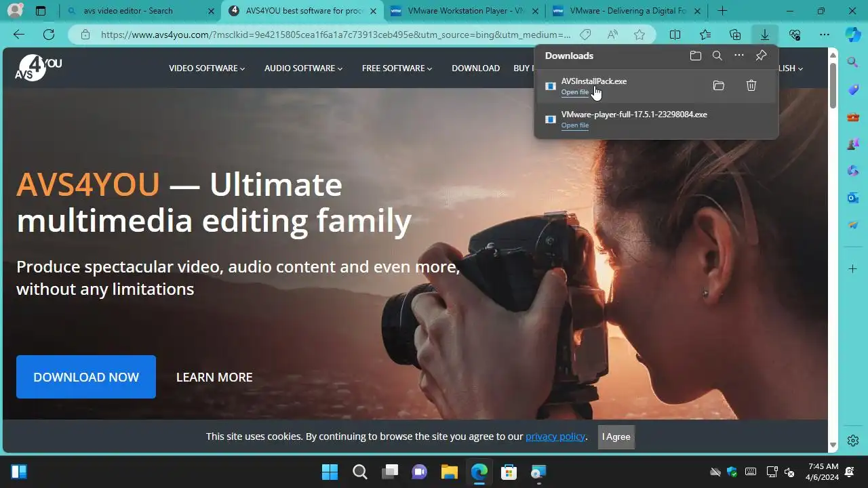Click page vertical scrollbar thumb
The width and height of the screenshot is (868, 488).
coord(833,86)
